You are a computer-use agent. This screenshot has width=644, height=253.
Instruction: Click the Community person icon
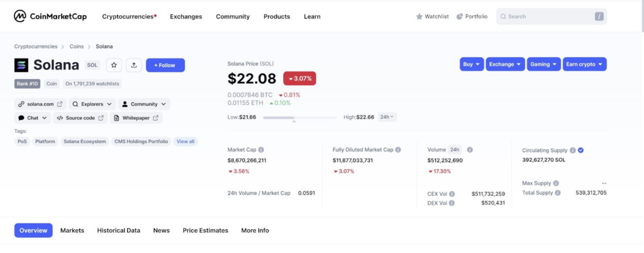tap(125, 104)
